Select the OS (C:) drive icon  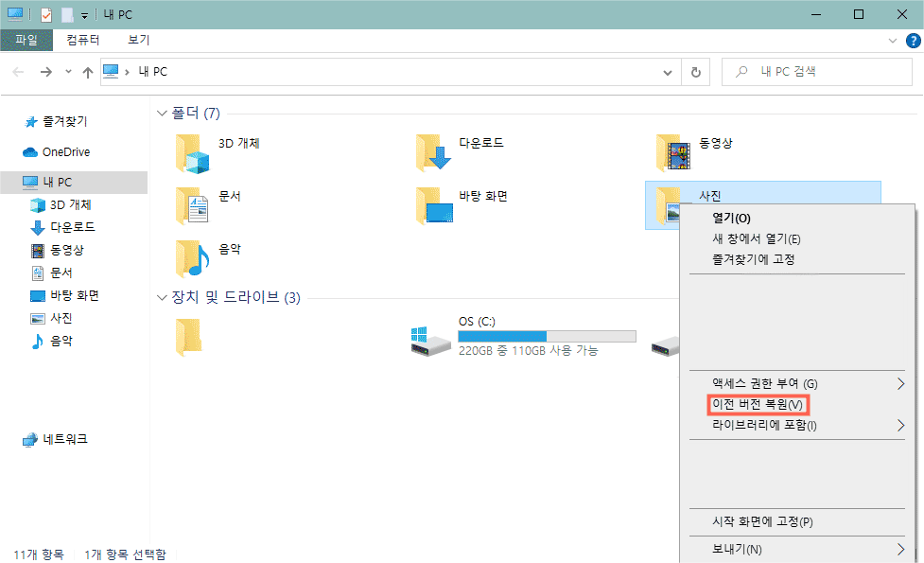(x=430, y=338)
